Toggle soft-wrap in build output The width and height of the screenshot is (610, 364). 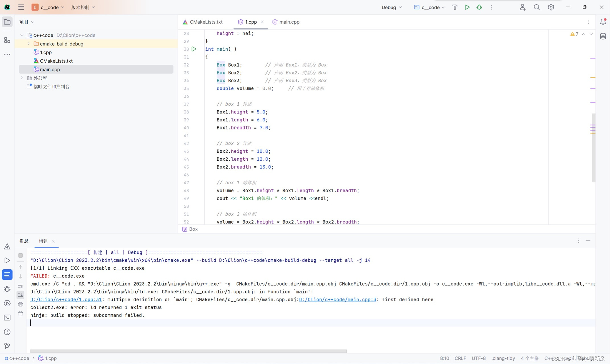(x=20, y=286)
